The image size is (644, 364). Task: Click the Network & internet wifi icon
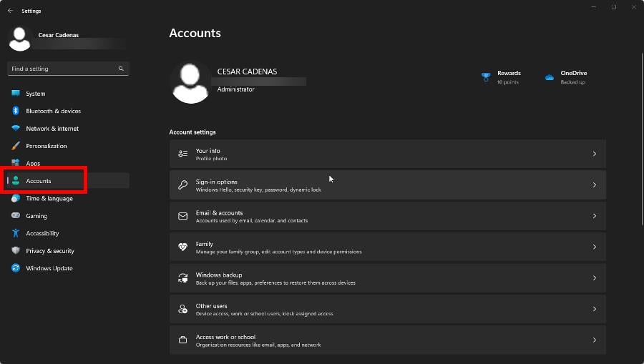[x=16, y=129]
